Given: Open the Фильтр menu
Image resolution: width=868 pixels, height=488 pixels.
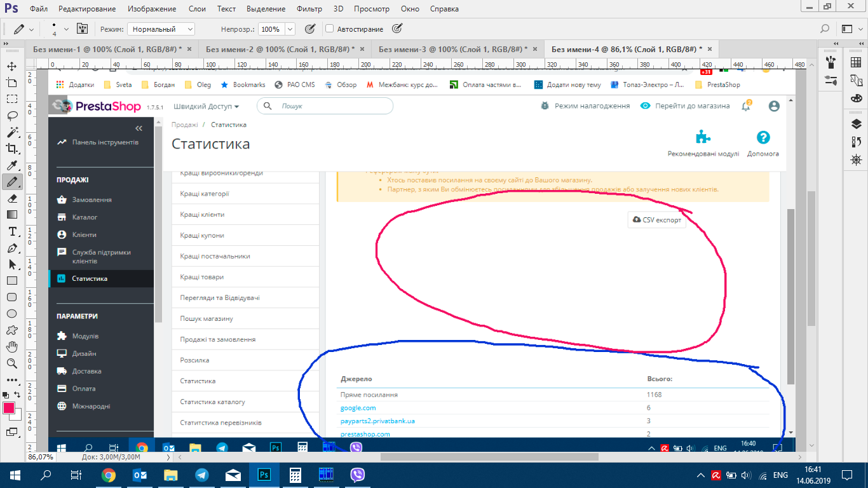Looking at the screenshot, I should click(310, 9).
